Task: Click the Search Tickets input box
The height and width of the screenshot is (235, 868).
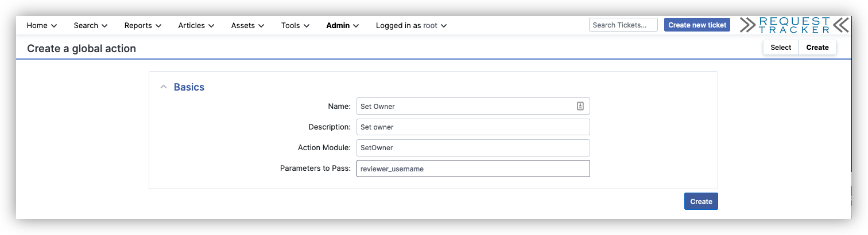Action: [x=623, y=25]
